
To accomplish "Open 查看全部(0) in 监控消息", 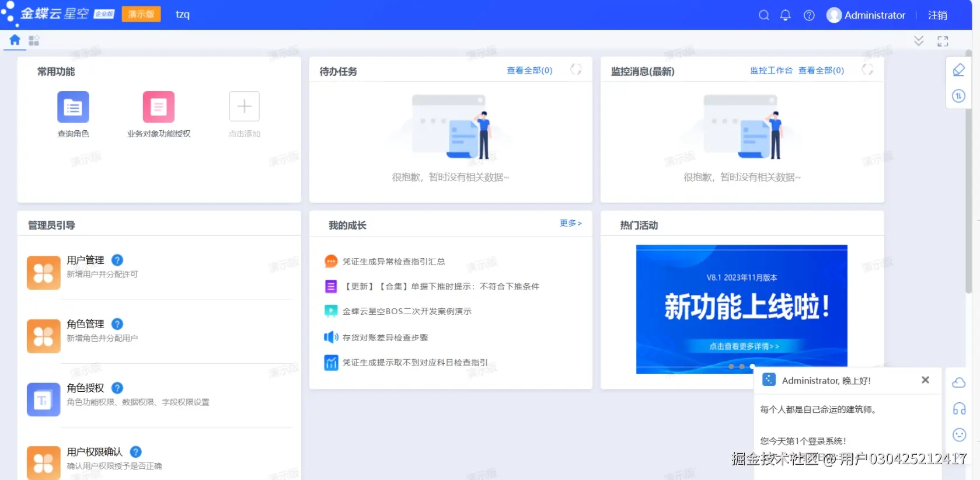I will (821, 70).
